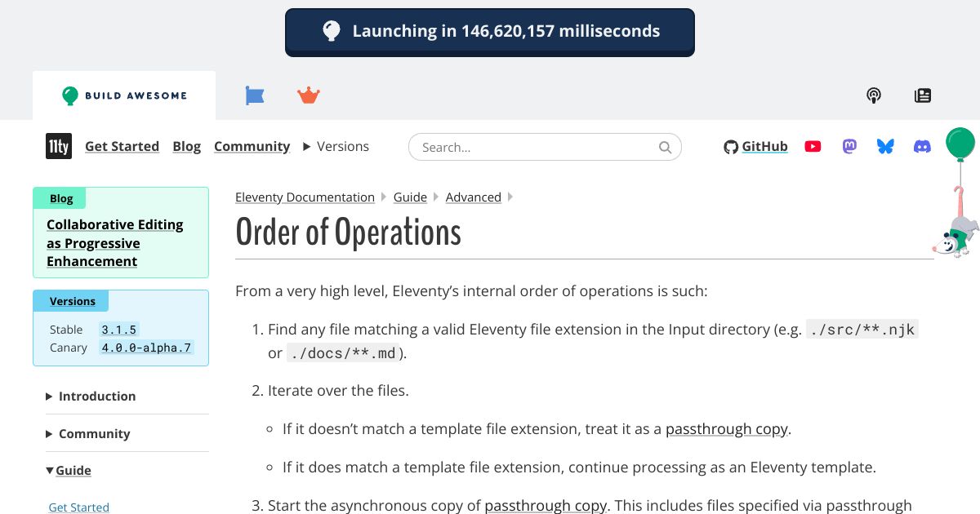Select Canary version 4.0.0-alpha.7
Screen dimensions: 980x514
tap(146, 348)
